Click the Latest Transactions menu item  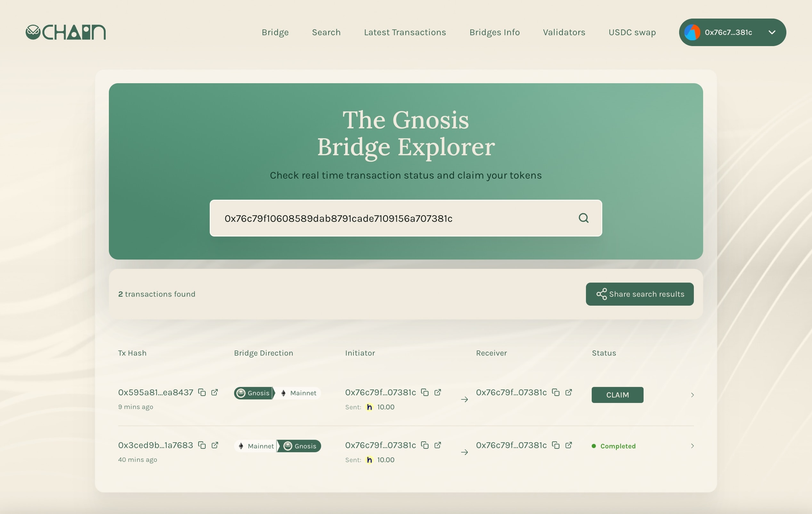[405, 32]
